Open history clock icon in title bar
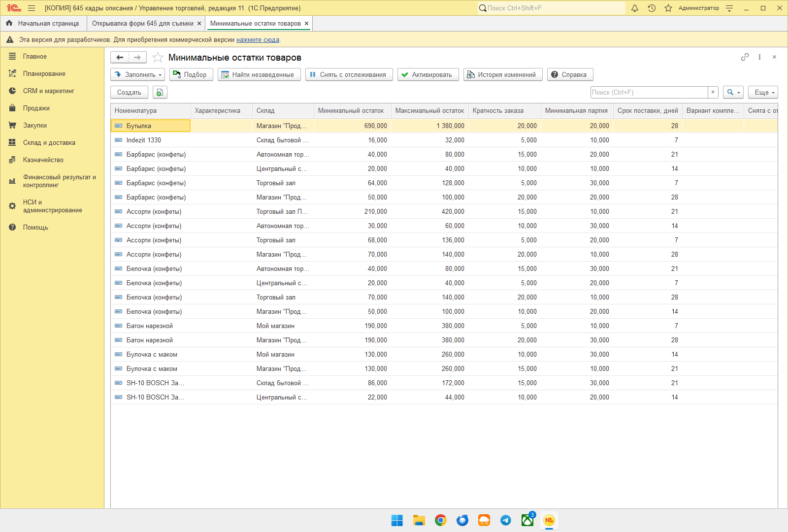Screen dimensions: 788x532 (x=652, y=8)
